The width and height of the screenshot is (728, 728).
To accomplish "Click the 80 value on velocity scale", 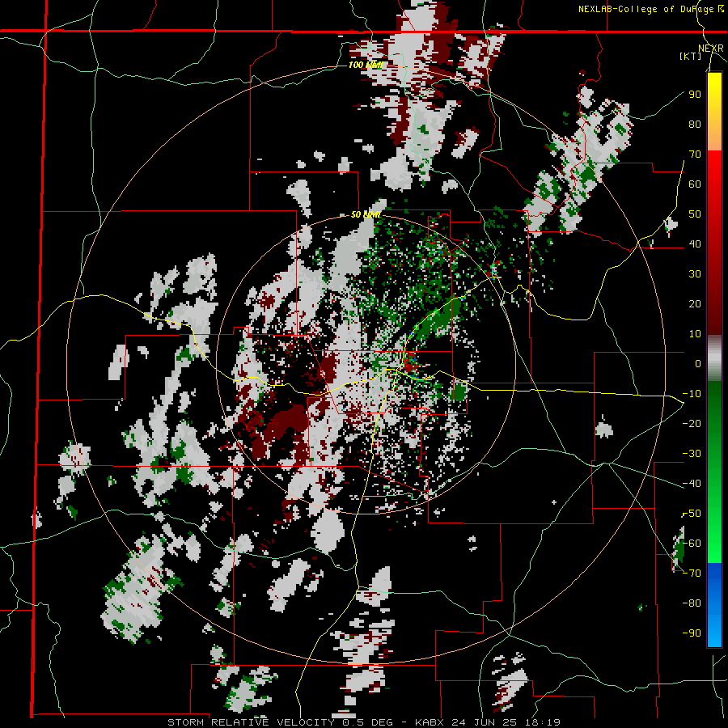I will point(695,125).
